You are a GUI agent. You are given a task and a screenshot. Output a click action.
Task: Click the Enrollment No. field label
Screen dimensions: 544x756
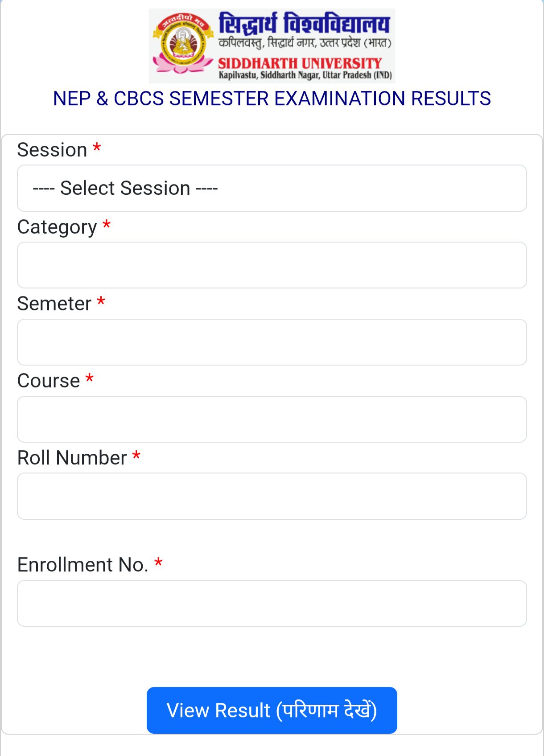tap(82, 565)
